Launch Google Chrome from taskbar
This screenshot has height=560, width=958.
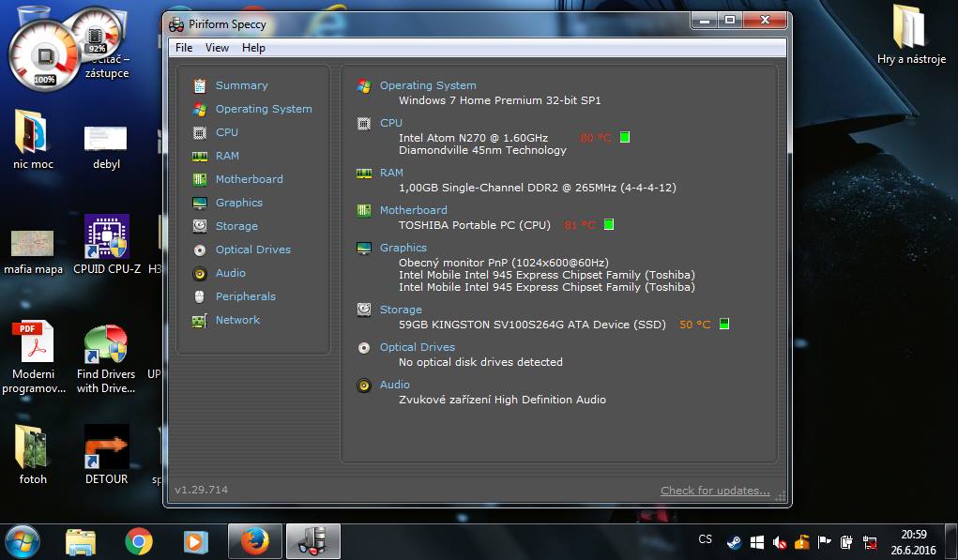pos(139,541)
